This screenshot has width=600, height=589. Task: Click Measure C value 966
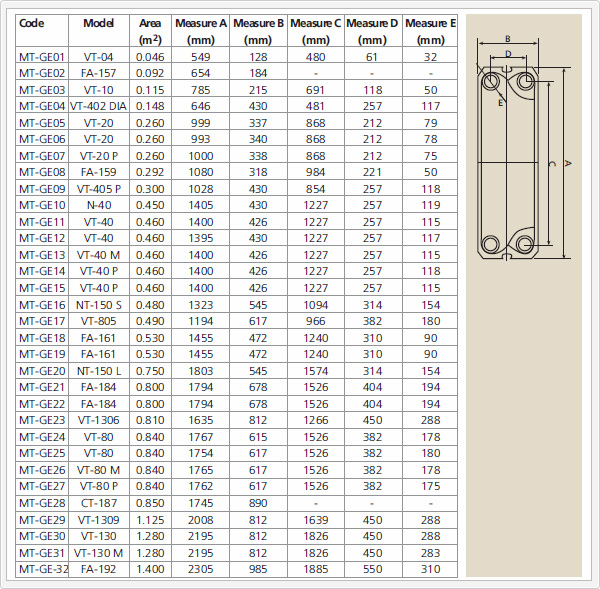coord(315,321)
